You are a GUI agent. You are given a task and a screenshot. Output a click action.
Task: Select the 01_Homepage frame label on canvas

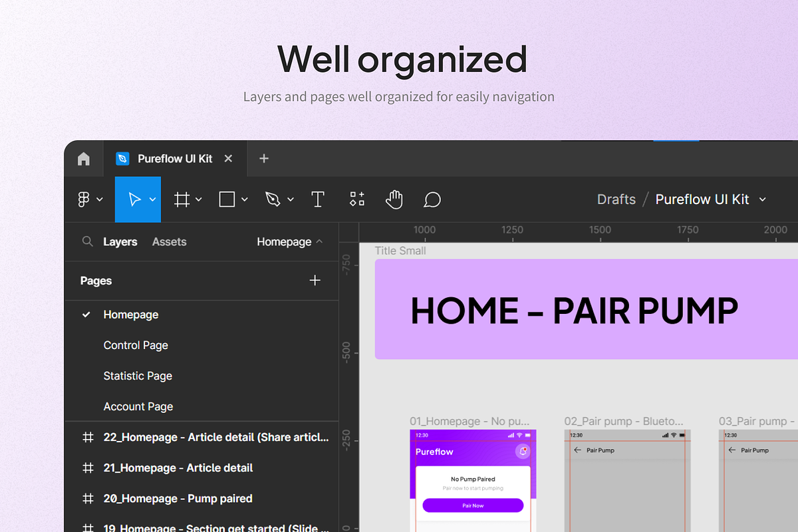(x=470, y=421)
